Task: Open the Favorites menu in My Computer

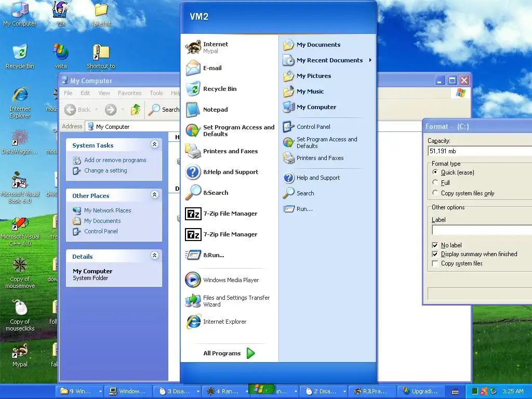Action: [129, 93]
